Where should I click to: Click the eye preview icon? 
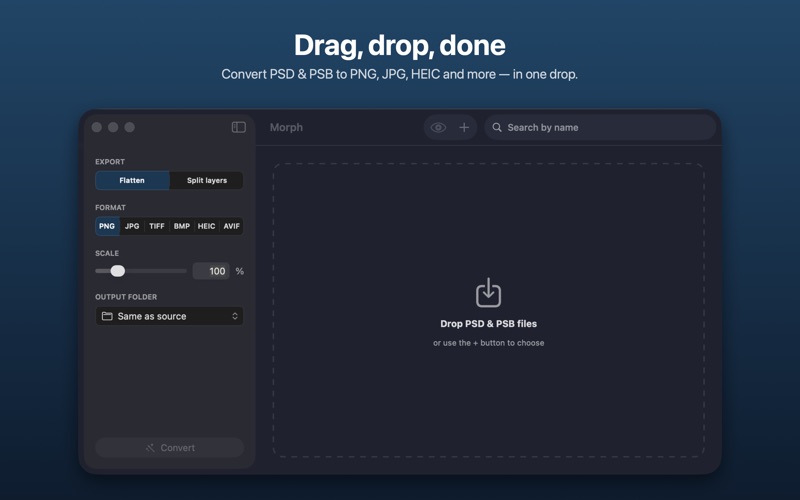[438, 128]
